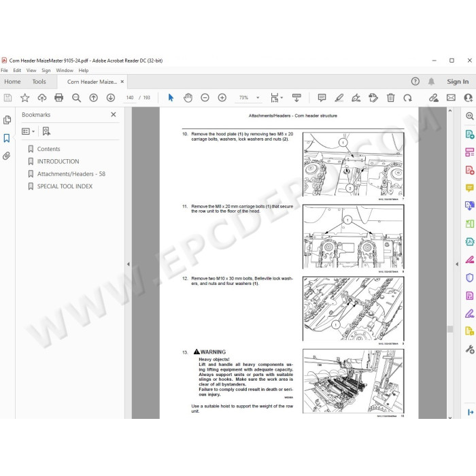The width and height of the screenshot is (476, 476).
Task: Open bookmark options dropdown
Action: point(29,131)
